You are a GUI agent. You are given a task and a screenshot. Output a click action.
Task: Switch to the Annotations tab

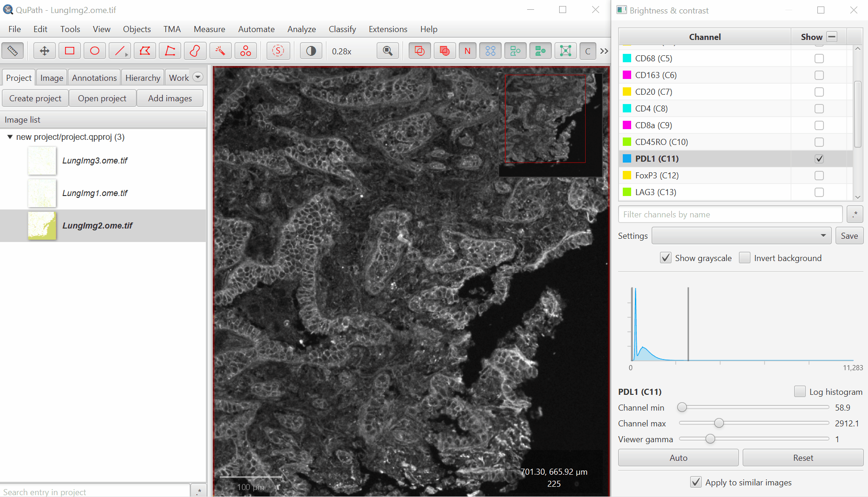94,78
